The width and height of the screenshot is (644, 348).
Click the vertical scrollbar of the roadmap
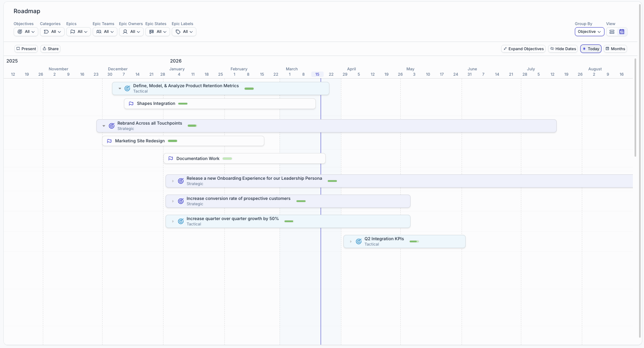pos(635,107)
